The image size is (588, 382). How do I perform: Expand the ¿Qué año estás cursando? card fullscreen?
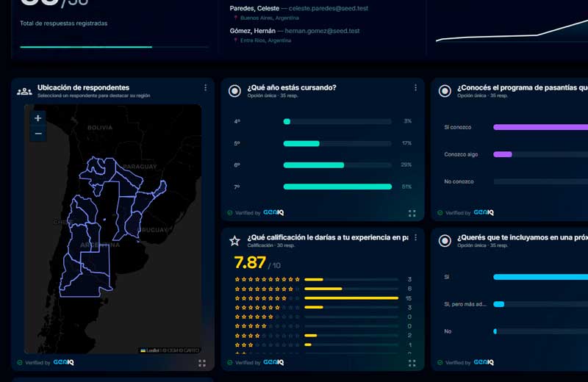click(412, 213)
